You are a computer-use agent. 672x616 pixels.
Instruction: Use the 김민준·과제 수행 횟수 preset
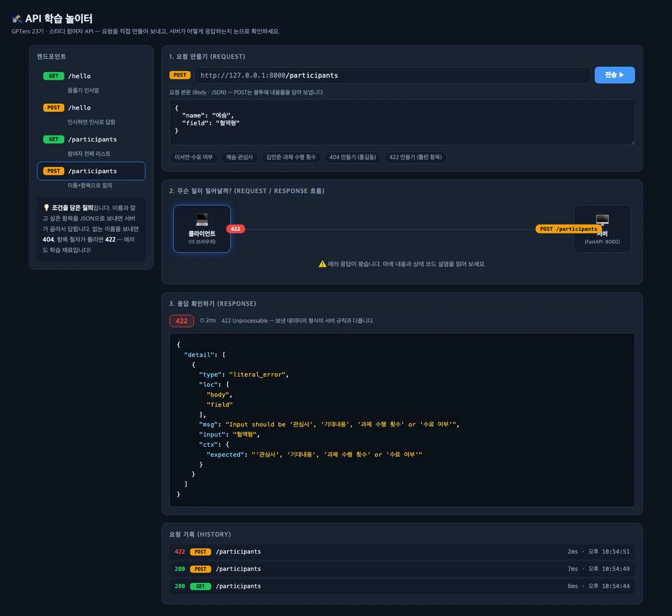click(x=291, y=157)
